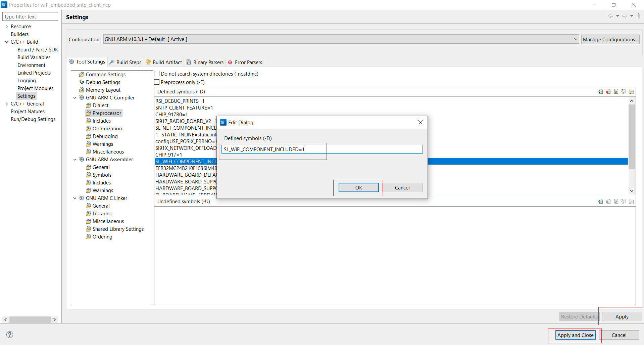Delete the selected defined symbol

[608, 91]
